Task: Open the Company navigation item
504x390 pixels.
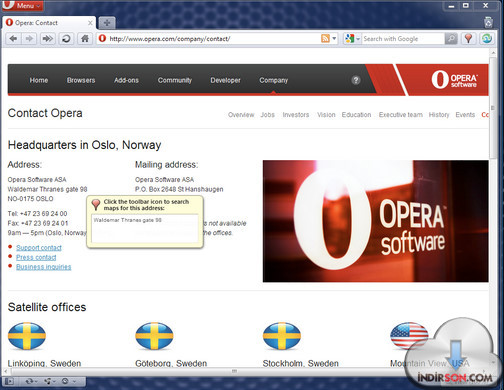Action: 273,80
